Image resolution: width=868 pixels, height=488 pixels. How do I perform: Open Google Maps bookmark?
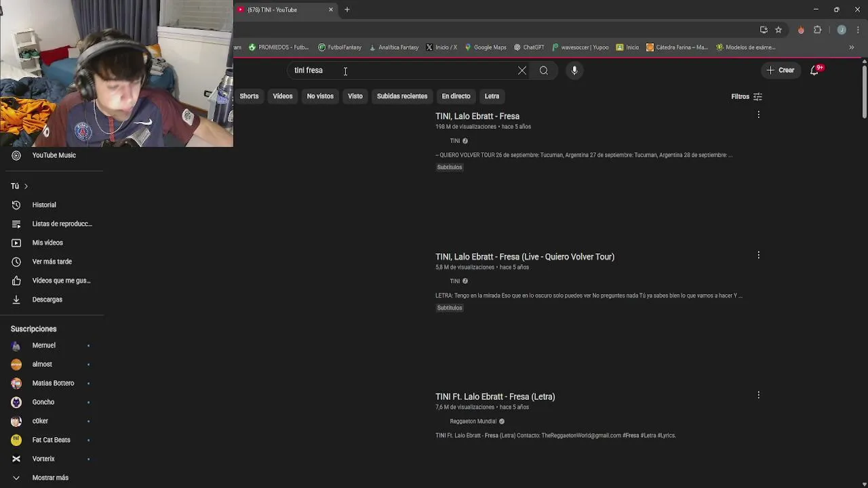(486, 47)
